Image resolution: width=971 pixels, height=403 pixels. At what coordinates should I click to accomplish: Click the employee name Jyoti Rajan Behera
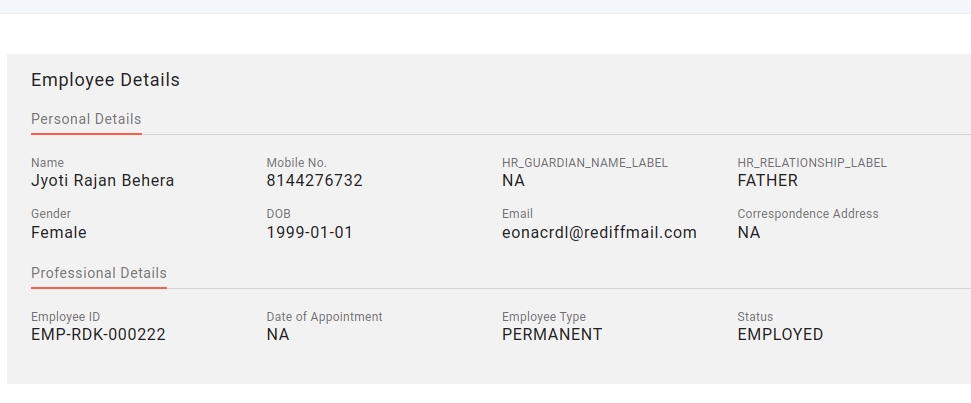point(103,181)
